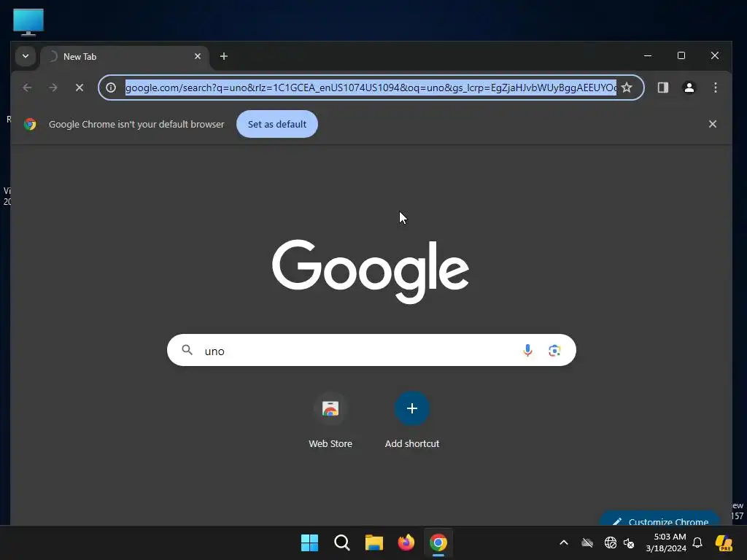Launch Firefox from the taskbar
Screen dimensions: 747x560
pos(406,542)
